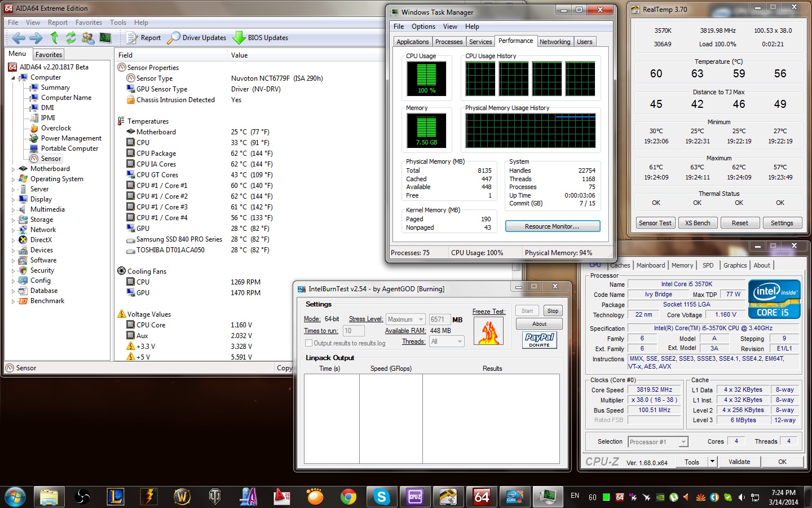Open the Stress Level dropdown
The width and height of the screenshot is (812, 508).
coord(405,319)
